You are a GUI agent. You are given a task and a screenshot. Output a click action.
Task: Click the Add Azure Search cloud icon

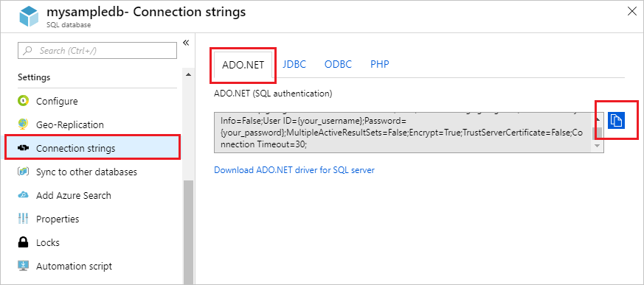pyautogui.click(x=23, y=195)
